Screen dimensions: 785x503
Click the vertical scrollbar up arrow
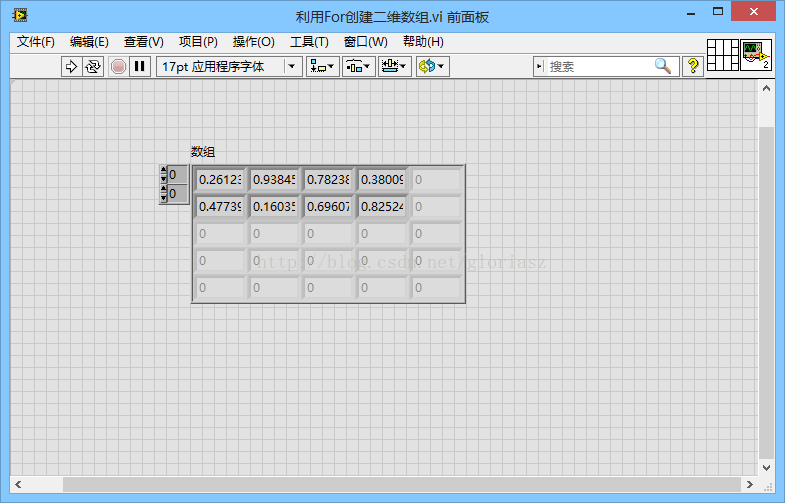coord(766,88)
